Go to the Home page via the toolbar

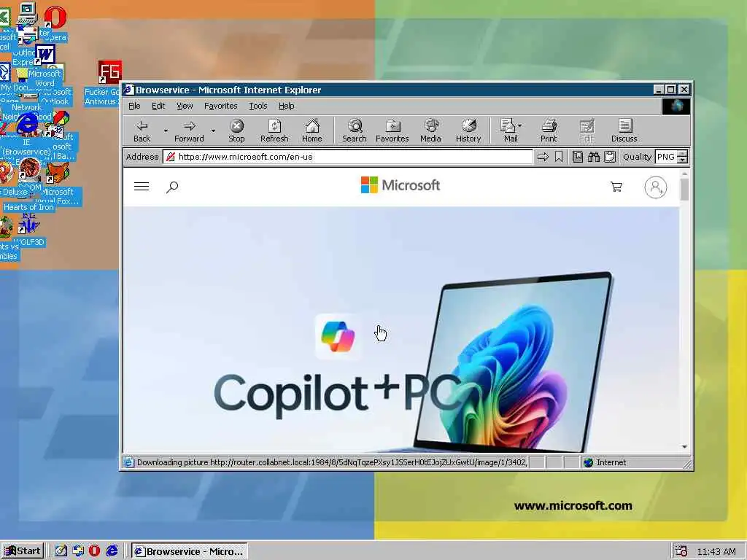tap(312, 131)
